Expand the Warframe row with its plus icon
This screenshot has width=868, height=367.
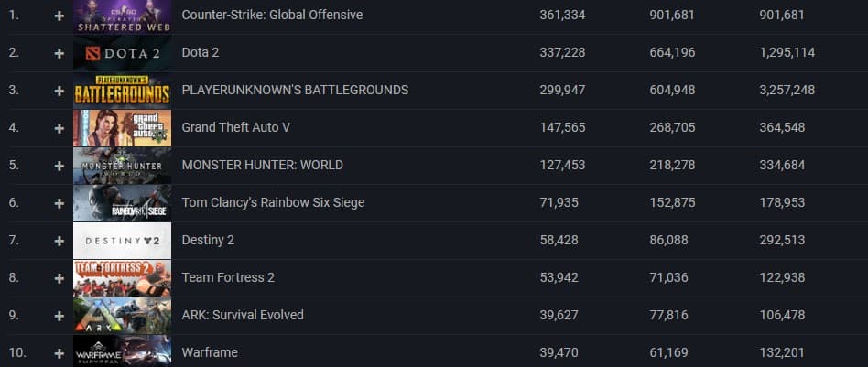pyautogui.click(x=60, y=352)
